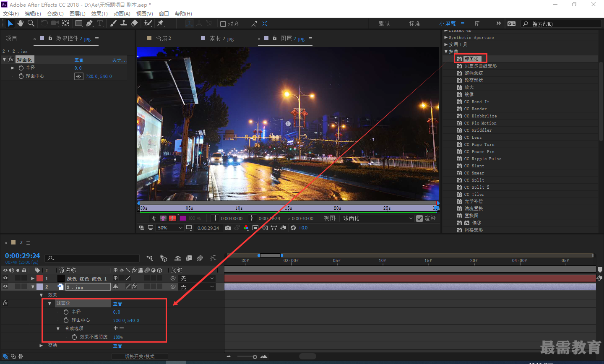Screen dimensions: 604x364
Task: Open Show Channel color management icon
Action: click(x=246, y=228)
